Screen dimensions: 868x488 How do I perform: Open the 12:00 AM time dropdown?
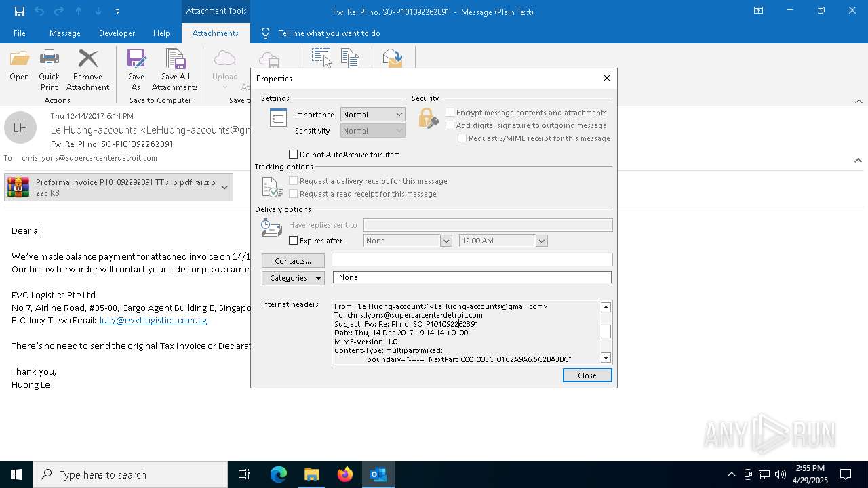[x=541, y=241]
